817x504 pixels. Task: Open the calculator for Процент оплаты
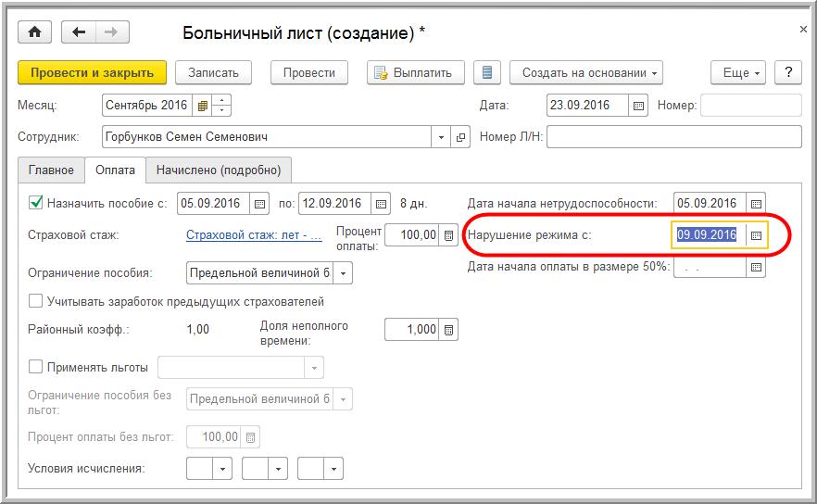point(449,235)
